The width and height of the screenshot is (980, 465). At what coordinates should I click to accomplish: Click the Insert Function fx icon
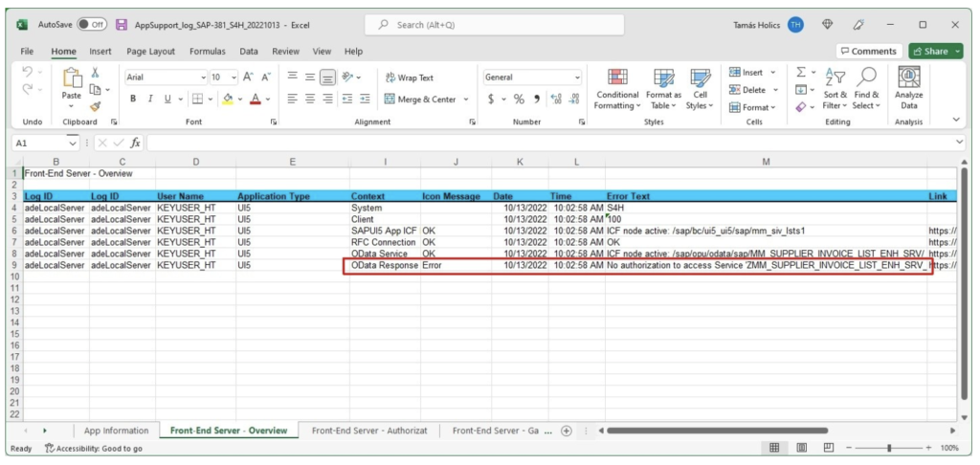(x=135, y=144)
